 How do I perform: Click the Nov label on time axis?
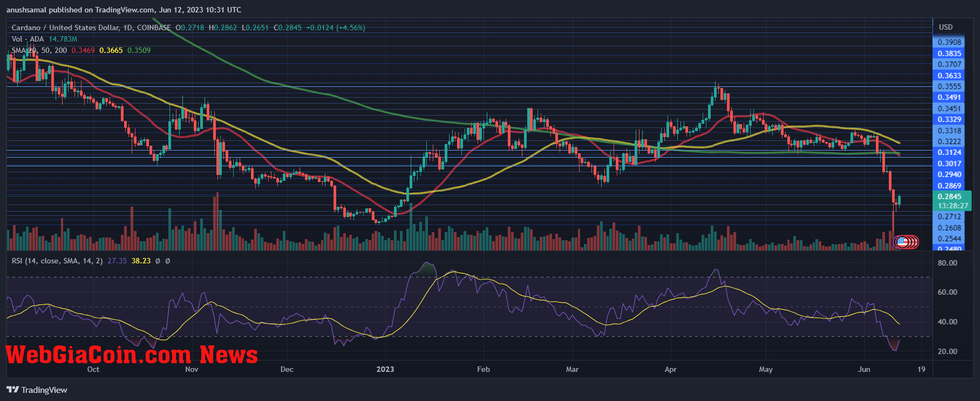[192, 369]
